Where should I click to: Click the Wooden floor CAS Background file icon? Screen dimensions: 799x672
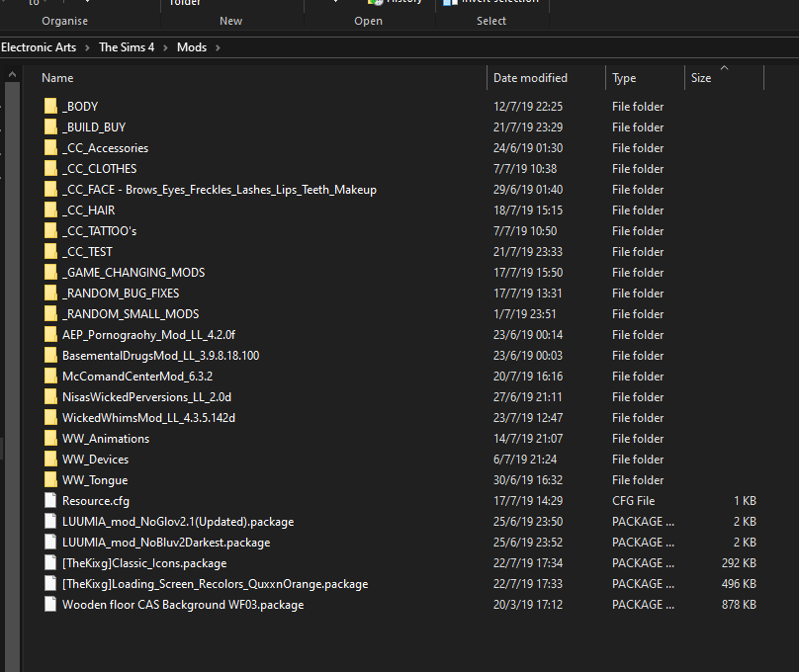[x=50, y=604]
